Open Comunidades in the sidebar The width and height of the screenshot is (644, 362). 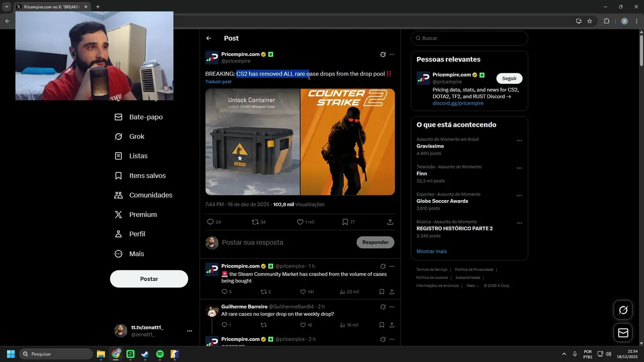tap(143, 195)
